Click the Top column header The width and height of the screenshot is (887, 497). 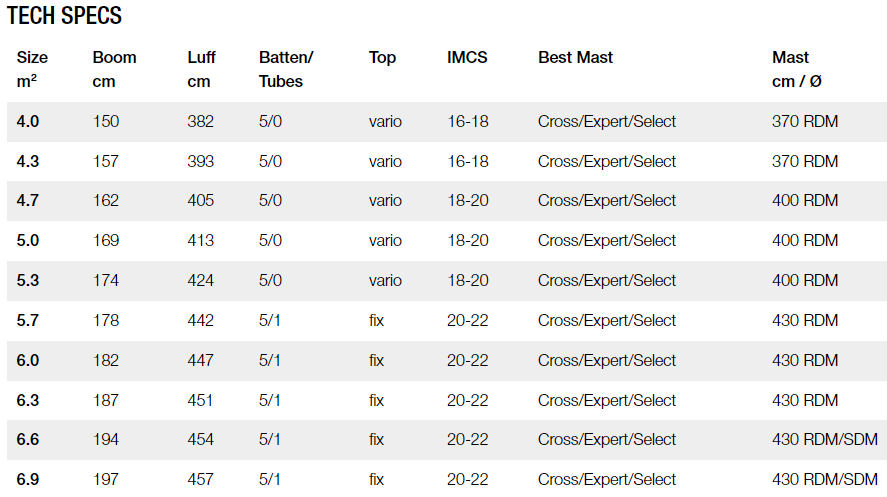tap(382, 58)
